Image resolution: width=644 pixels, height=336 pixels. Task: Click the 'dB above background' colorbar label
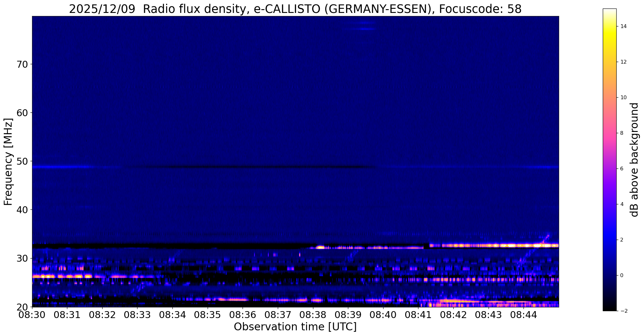[x=635, y=160]
